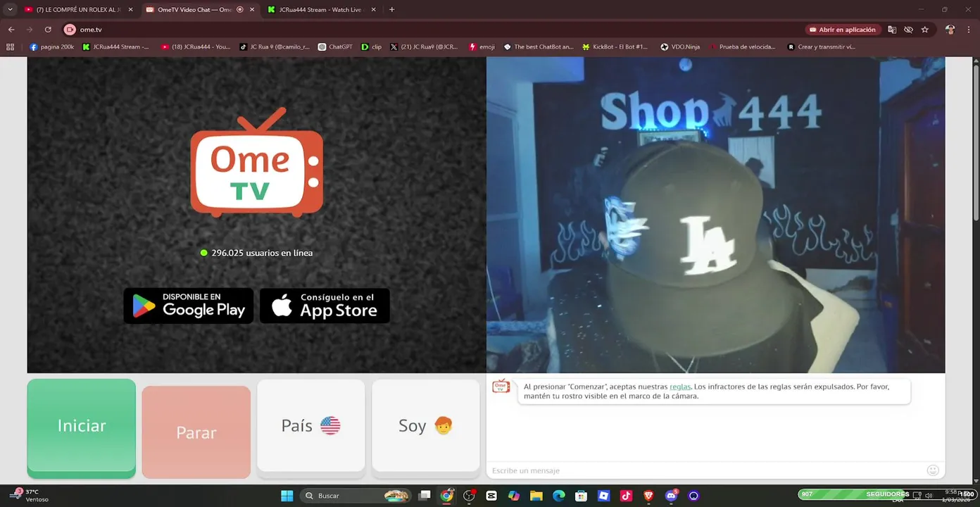The height and width of the screenshot is (507, 980).
Task: Open the weather widget showing 37°C
Action: point(30,496)
